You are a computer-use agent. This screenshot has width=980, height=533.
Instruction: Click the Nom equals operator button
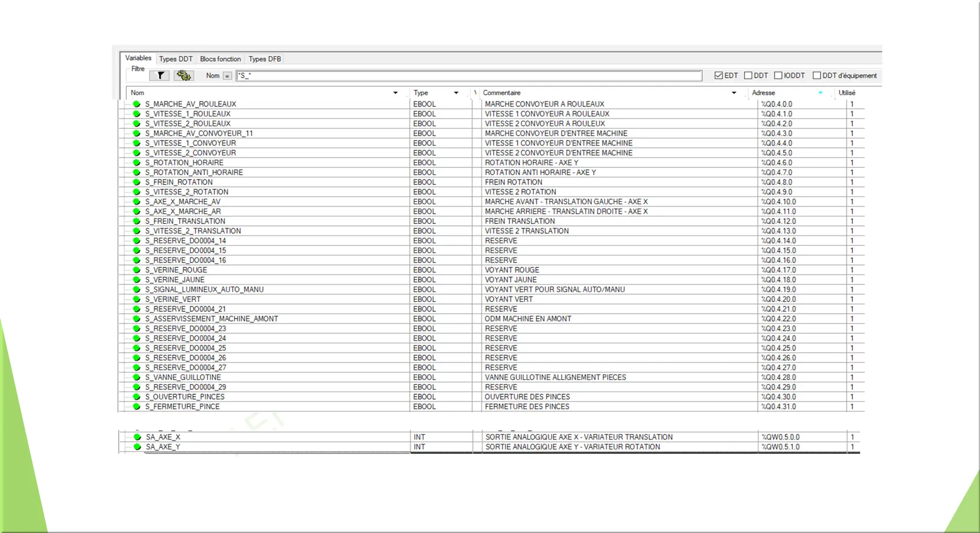[227, 76]
